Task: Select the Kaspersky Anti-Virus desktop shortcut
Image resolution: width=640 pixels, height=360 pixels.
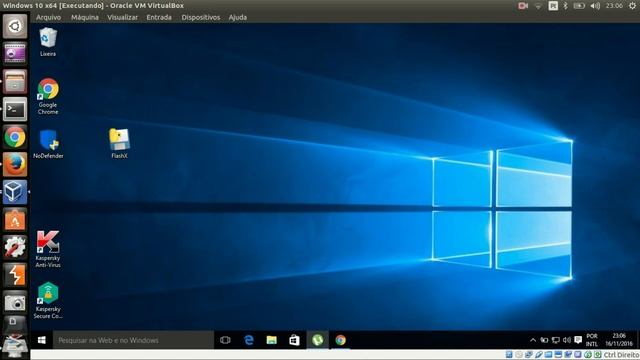Action: (x=48, y=249)
